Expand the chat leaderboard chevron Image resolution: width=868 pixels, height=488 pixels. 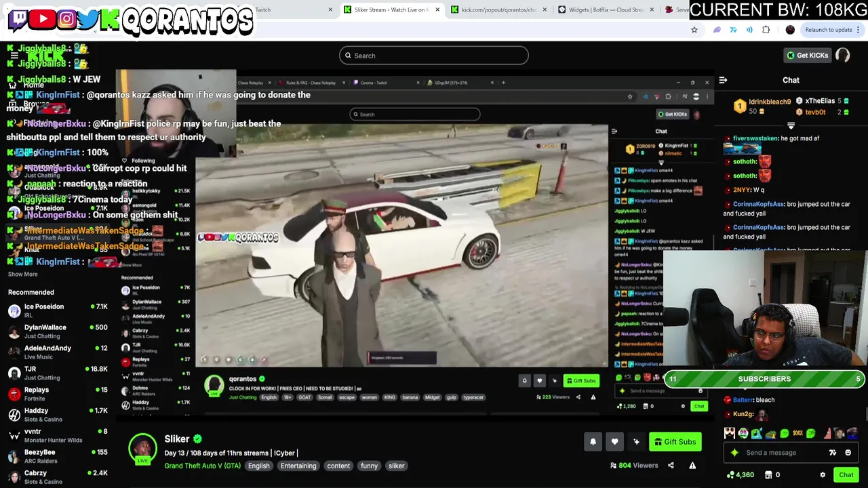tap(791, 125)
